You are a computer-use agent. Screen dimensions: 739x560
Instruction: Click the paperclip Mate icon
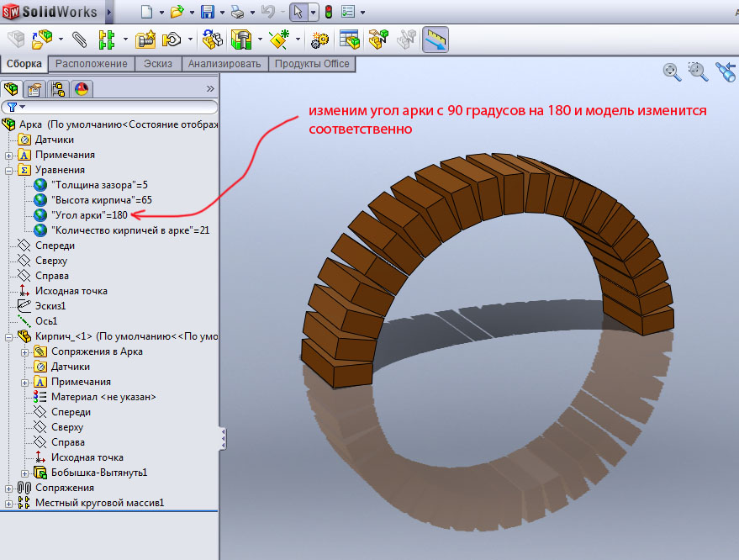pyautogui.click(x=80, y=39)
